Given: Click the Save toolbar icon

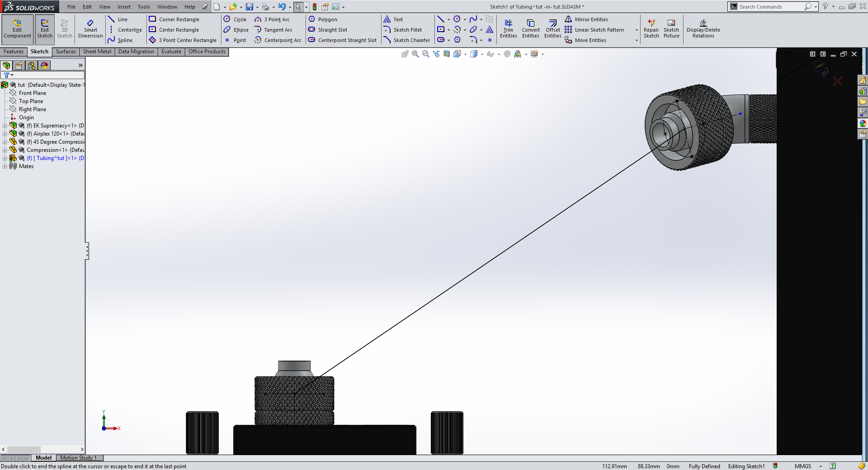Looking at the screenshot, I should (x=249, y=7).
